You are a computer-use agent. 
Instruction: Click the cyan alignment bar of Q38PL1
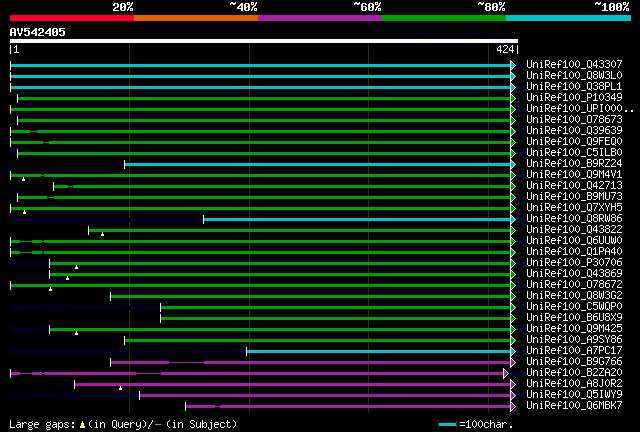260,87
